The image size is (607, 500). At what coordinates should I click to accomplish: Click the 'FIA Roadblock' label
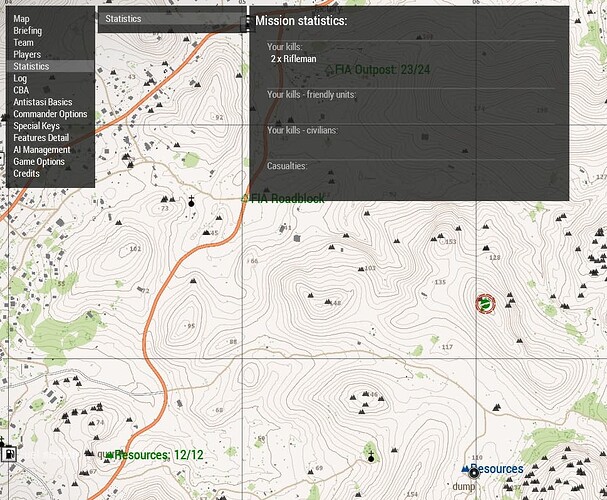pos(288,199)
